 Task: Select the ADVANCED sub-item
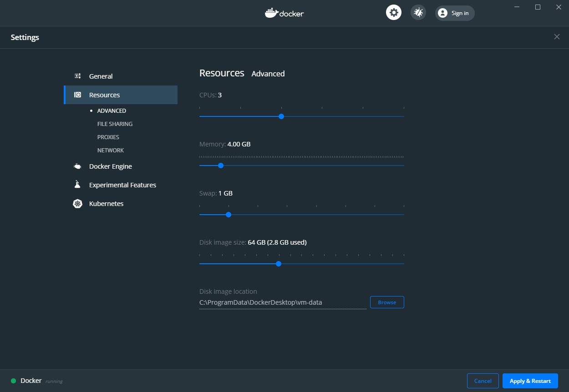click(112, 111)
